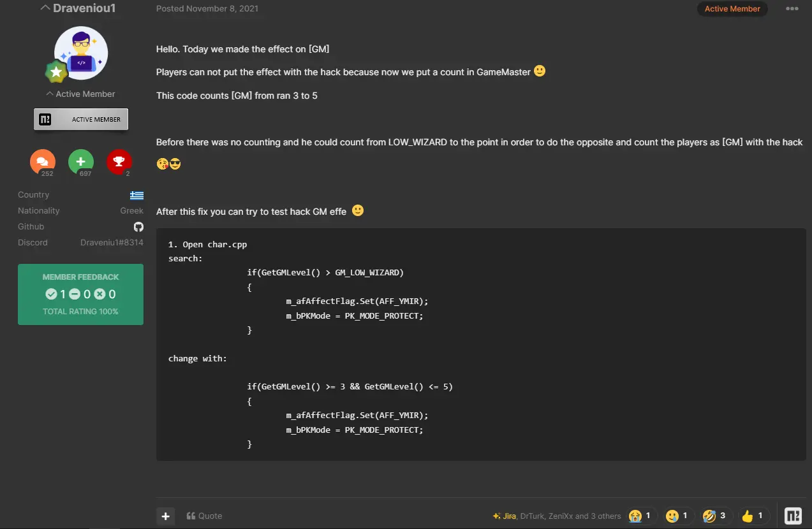Open the react button at bottom right
This screenshot has width=812, height=529.
(793, 516)
